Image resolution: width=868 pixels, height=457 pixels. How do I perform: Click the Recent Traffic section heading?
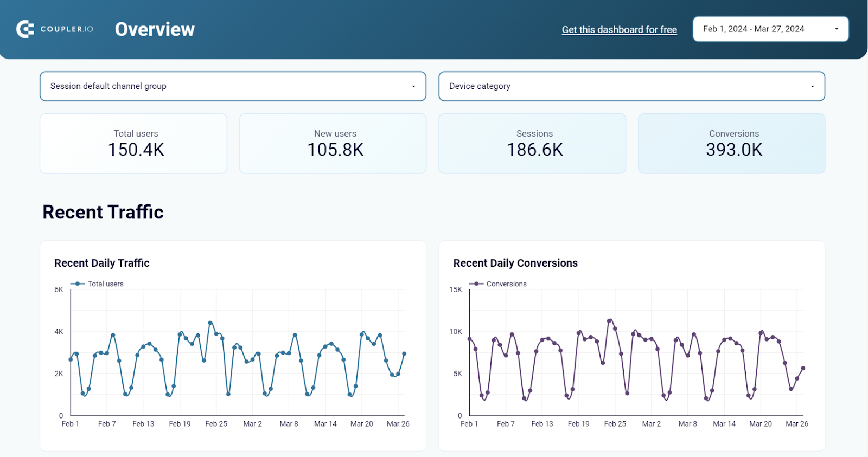tap(103, 212)
